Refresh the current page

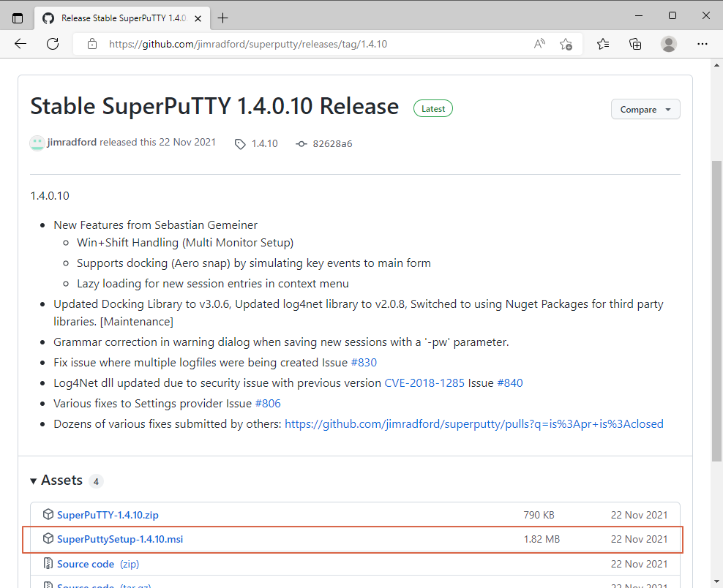53,44
